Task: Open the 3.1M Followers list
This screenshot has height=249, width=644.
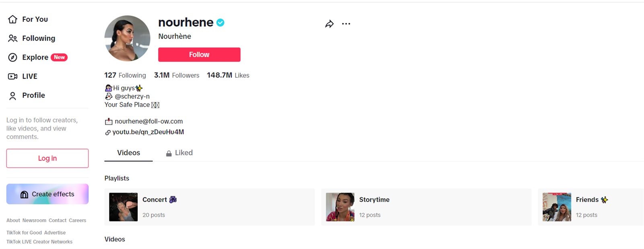Action: 177,75
